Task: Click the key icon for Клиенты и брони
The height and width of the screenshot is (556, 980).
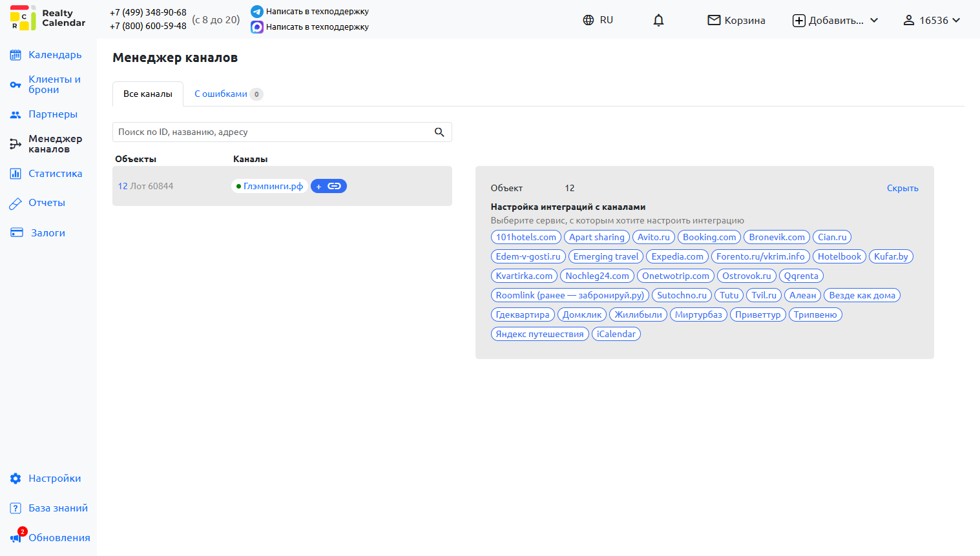Action: [x=16, y=85]
